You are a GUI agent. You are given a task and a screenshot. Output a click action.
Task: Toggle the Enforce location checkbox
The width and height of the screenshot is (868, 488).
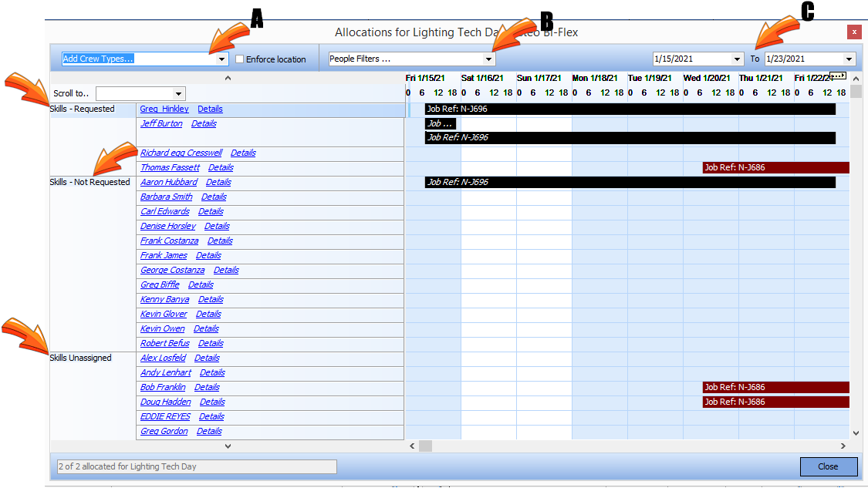241,59
